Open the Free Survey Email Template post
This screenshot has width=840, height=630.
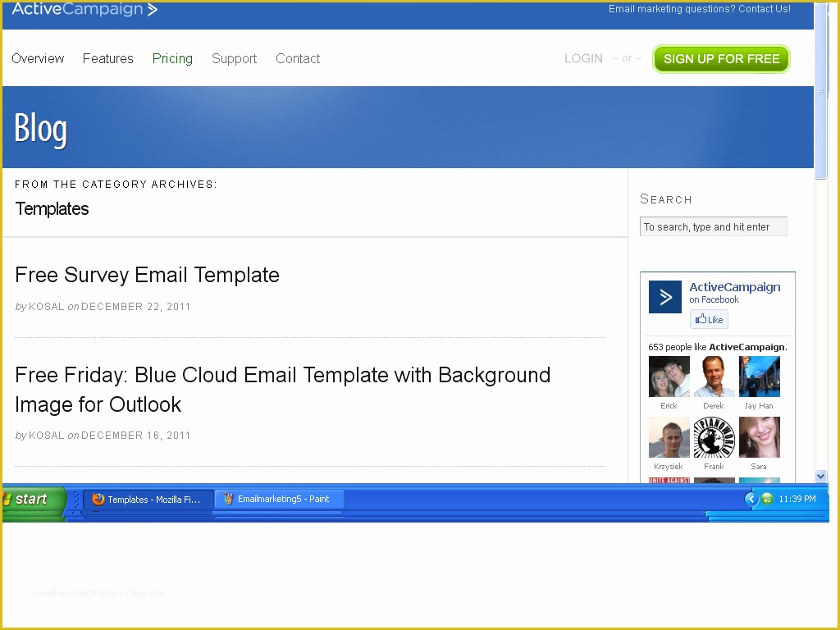point(146,275)
